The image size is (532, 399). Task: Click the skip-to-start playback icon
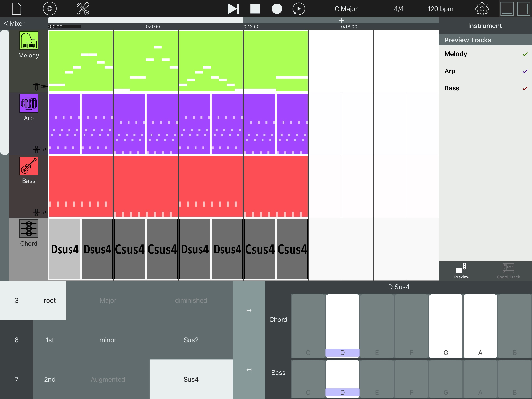pyautogui.click(x=233, y=9)
